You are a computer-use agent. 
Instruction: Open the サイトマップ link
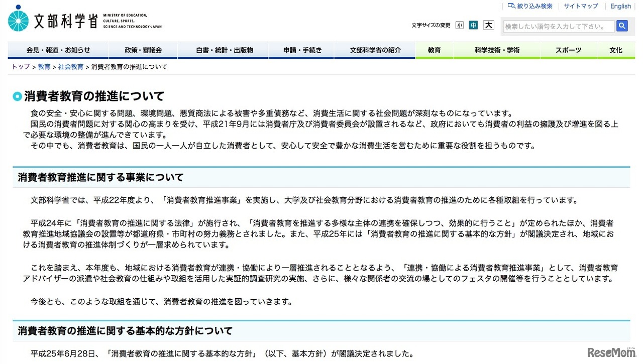click(x=581, y=6)
